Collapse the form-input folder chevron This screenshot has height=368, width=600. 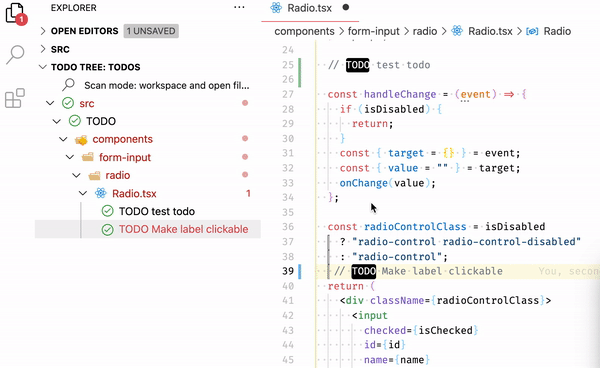(70, 157)
